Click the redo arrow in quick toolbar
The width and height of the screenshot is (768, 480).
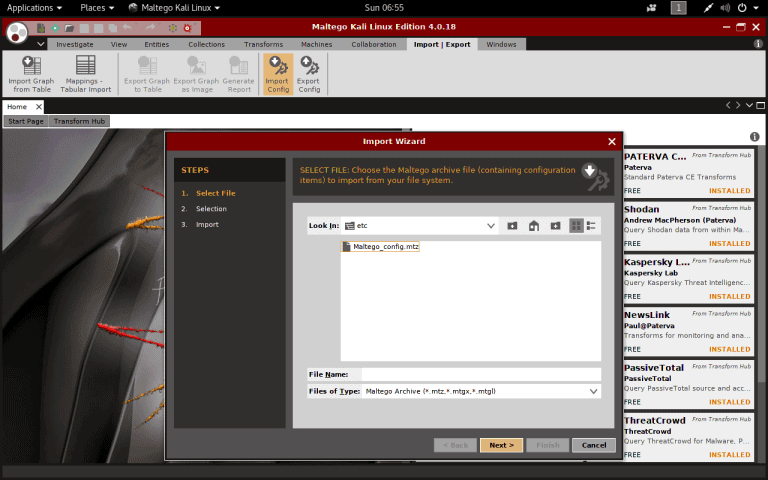pos(150,28)
